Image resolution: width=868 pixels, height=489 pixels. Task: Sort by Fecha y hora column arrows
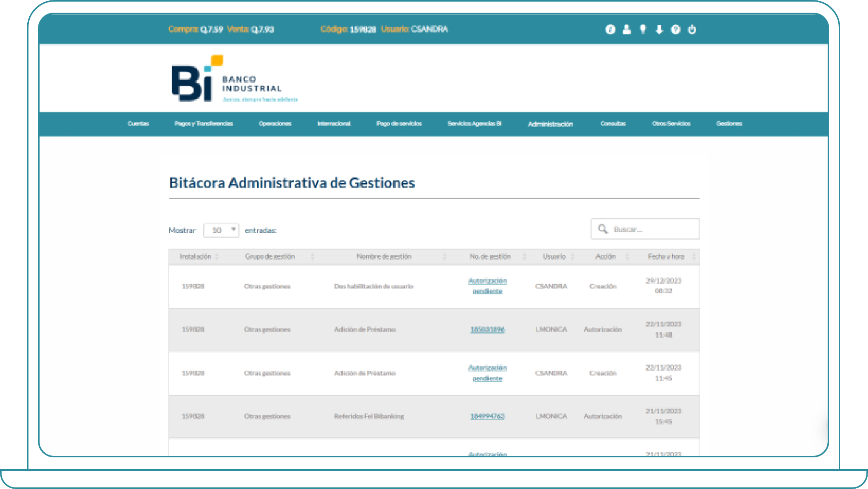(x=694, y=257)
